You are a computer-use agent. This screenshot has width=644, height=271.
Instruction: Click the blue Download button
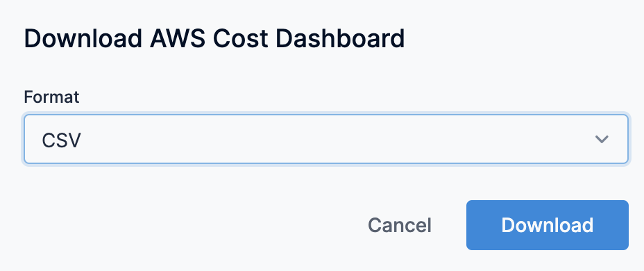547,225
